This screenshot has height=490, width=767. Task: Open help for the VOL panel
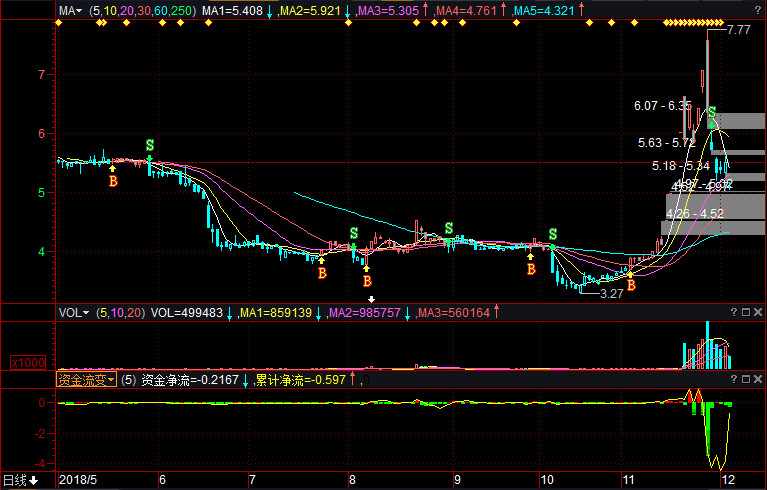(734, 312)
